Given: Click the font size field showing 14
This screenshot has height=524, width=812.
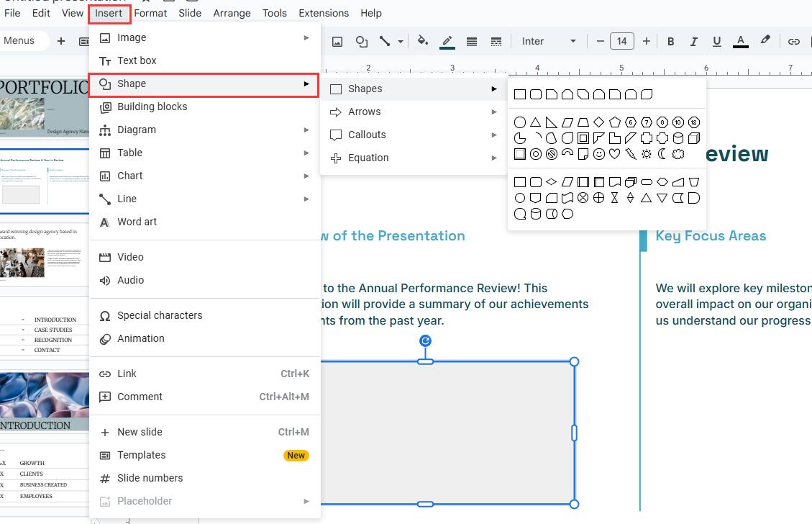Looking at the screenshot, I should (x=622, y=42).
